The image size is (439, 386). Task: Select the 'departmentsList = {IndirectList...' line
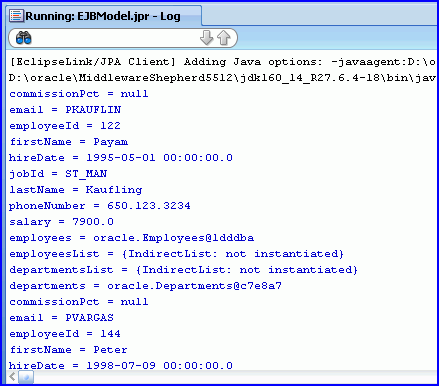click(x=183, y=270)
